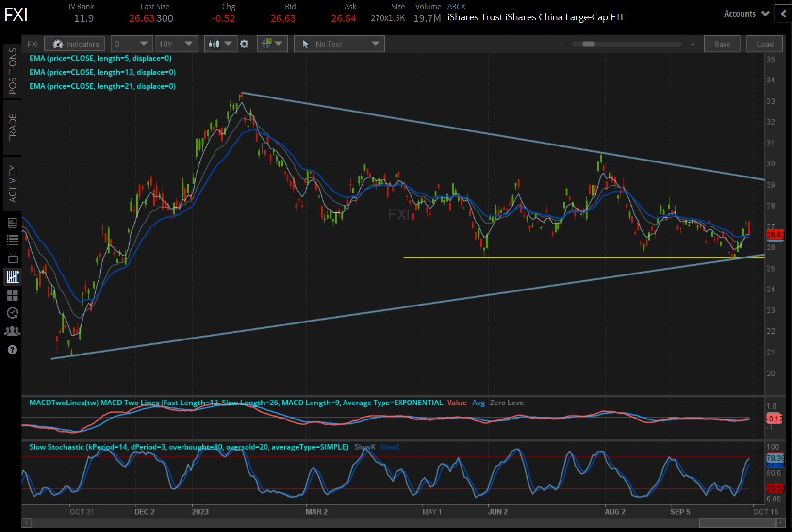Open the news book icon in sidebar

pyautogui.click(x=13, y=223)
